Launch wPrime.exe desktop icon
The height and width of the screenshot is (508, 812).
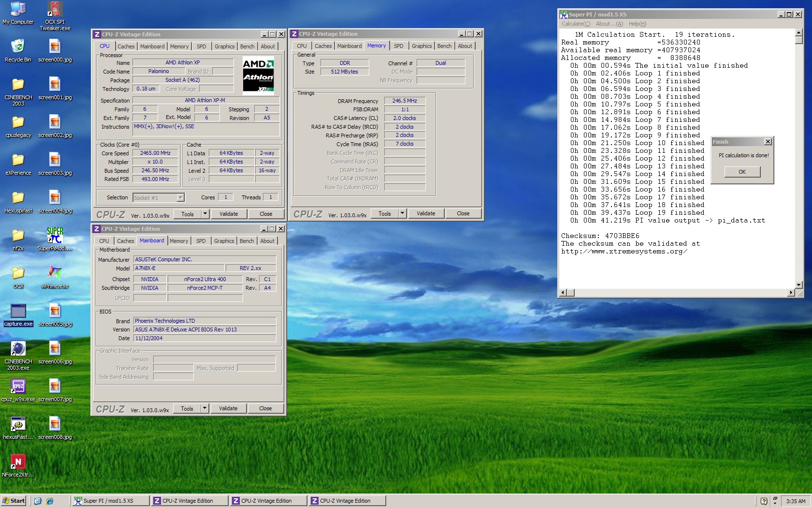tap(55, 277)
